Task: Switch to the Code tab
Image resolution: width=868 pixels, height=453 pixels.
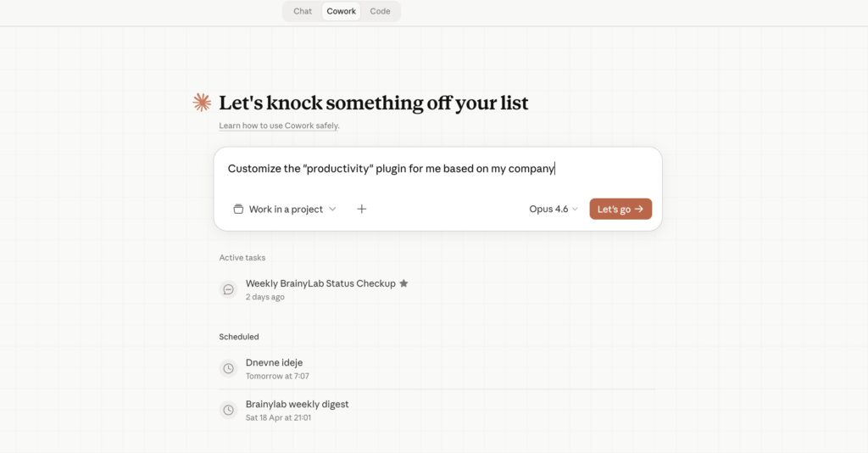Action: point(380,11)
